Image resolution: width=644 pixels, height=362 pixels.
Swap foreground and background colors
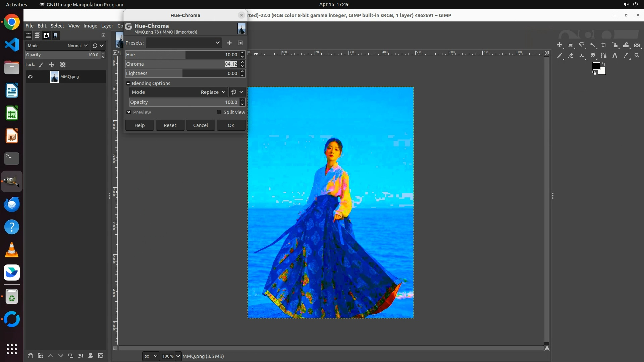[x=604, y=64]
